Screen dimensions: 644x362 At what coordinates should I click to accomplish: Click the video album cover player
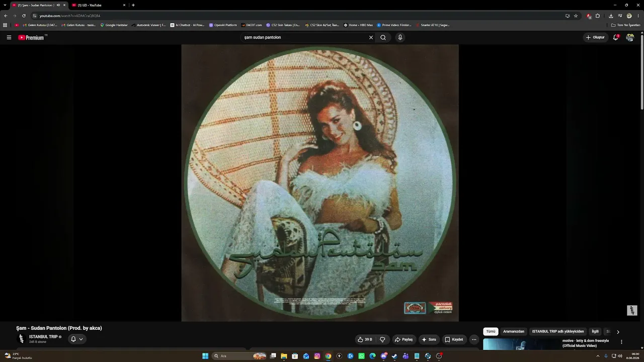[x=320, y=183]
